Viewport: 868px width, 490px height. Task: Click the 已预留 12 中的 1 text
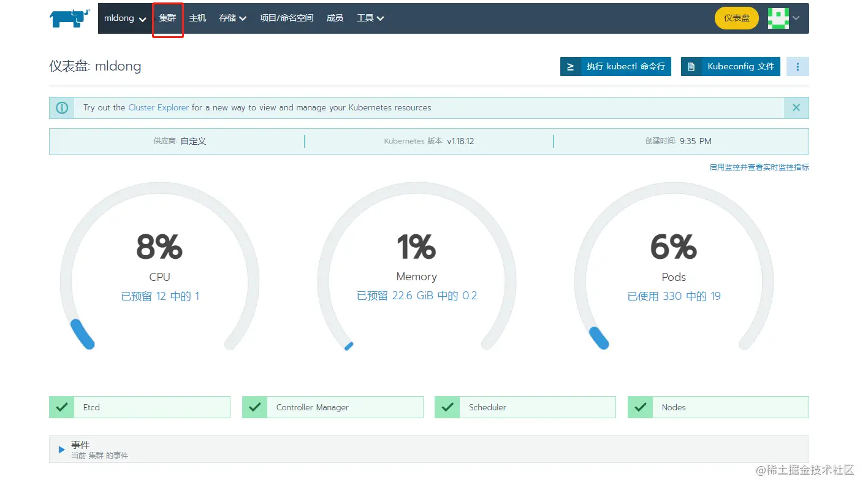[160, 296]
